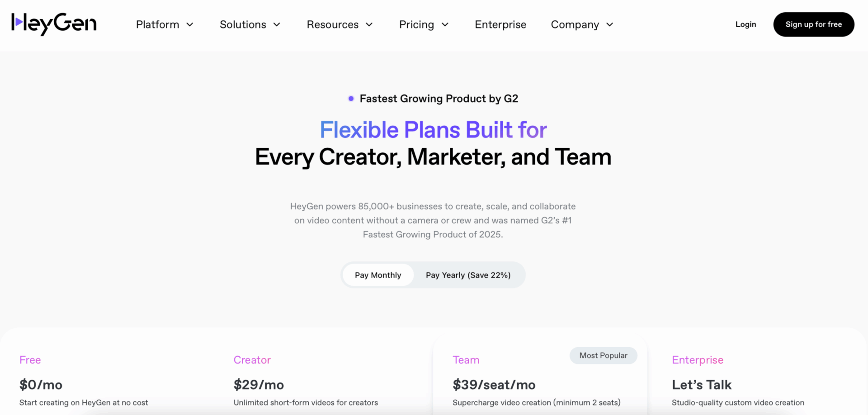Click the HeyGen logo
Image resolution: width=868 pixels, height=415 pixels.
54,24
